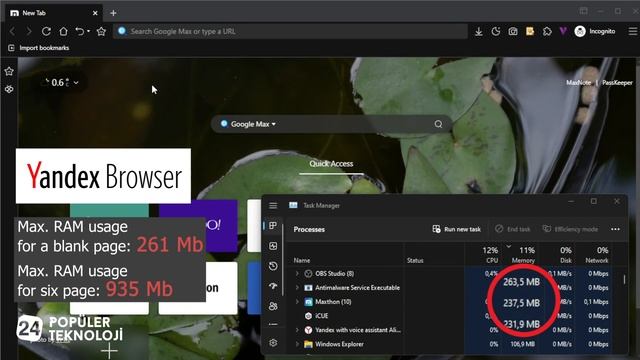This screenshot has height=360, width=640.
Task: Open a new tab with plus button
Action: coord(113,13)
